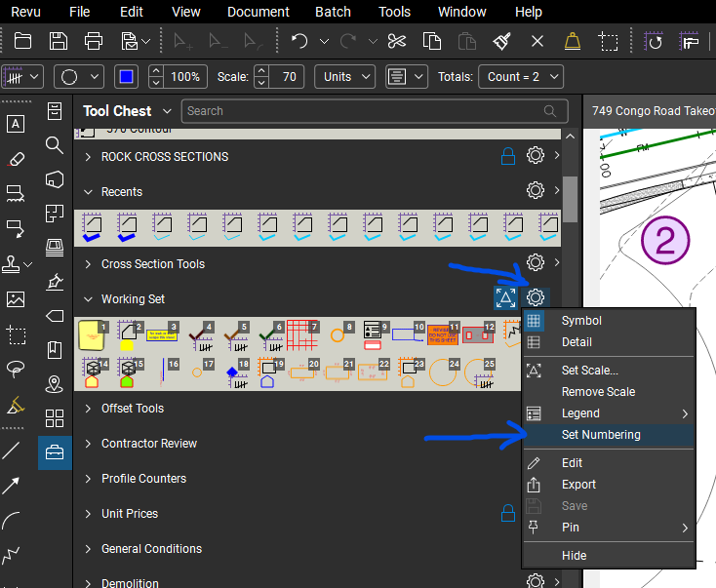Toggle the lock on ROCK CROSS SECTIONS
716x588 pixels.
[508, 156]
